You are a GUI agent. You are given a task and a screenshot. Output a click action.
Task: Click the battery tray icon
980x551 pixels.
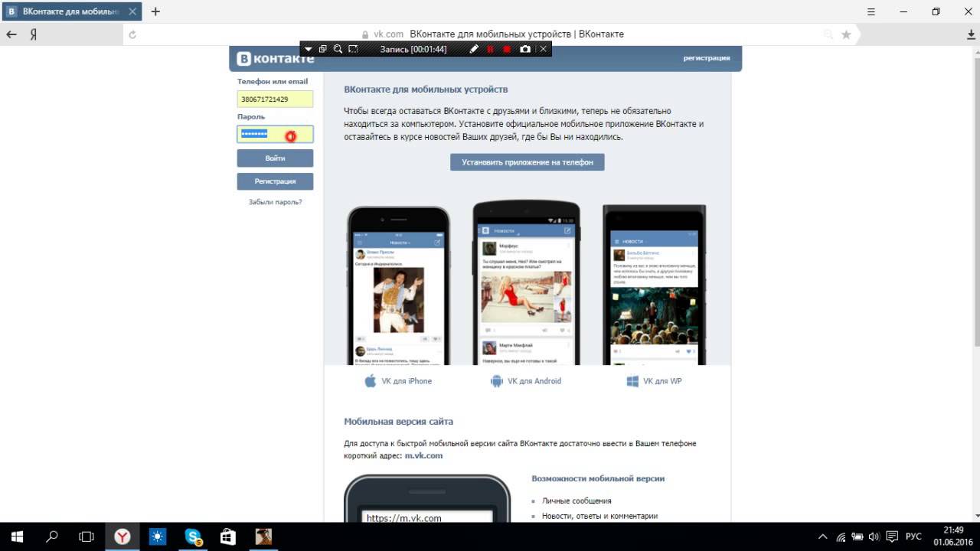pos(857,537)
